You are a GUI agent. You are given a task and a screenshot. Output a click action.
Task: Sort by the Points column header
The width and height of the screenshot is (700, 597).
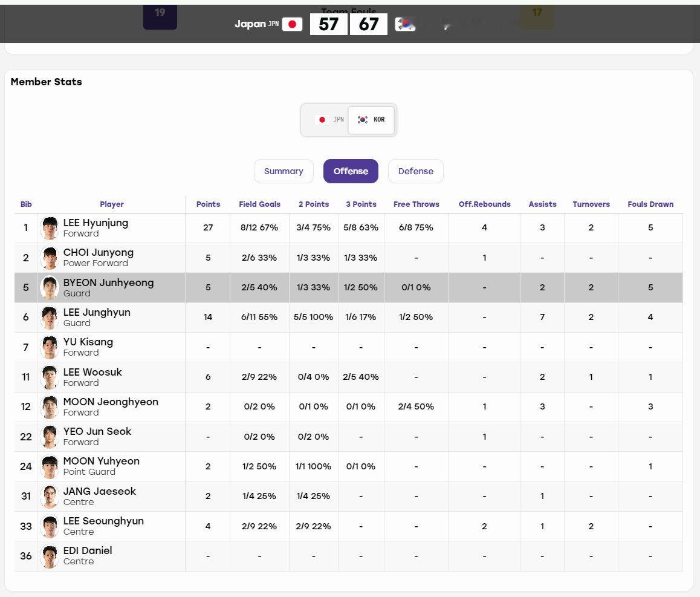208,204
